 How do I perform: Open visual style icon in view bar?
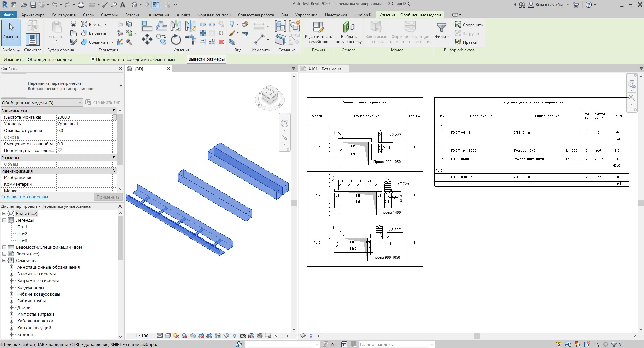167,336
